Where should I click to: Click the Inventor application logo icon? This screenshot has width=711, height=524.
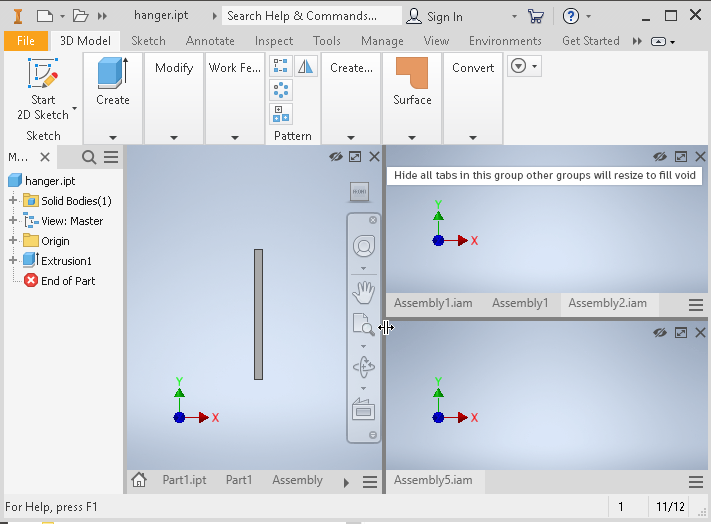coord(18,16)
